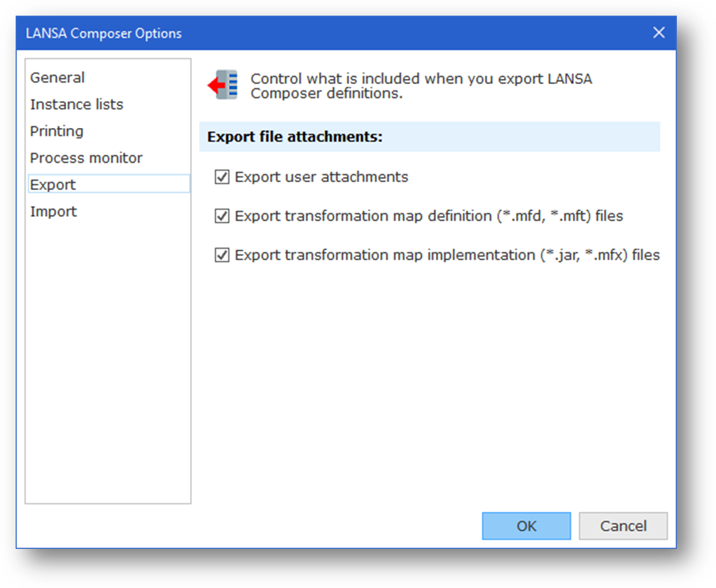Select Instance lists in the category list
Viewport: 716px width, 588px height.
tap(77, 105)
